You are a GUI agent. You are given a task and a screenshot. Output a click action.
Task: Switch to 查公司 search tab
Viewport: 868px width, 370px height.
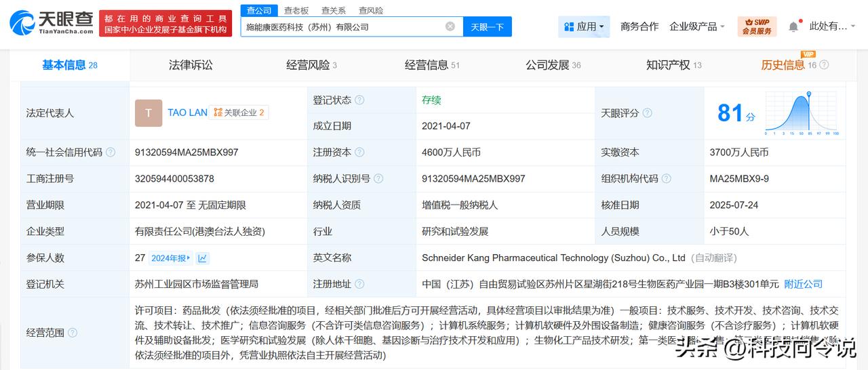tap(259, 10)
